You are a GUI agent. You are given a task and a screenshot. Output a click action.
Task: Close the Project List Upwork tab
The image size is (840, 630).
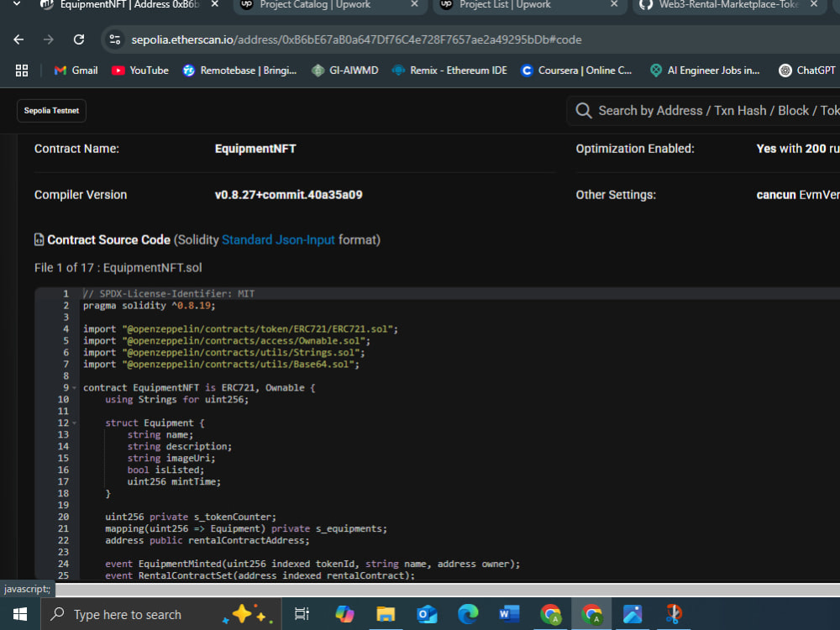point(614,4)
